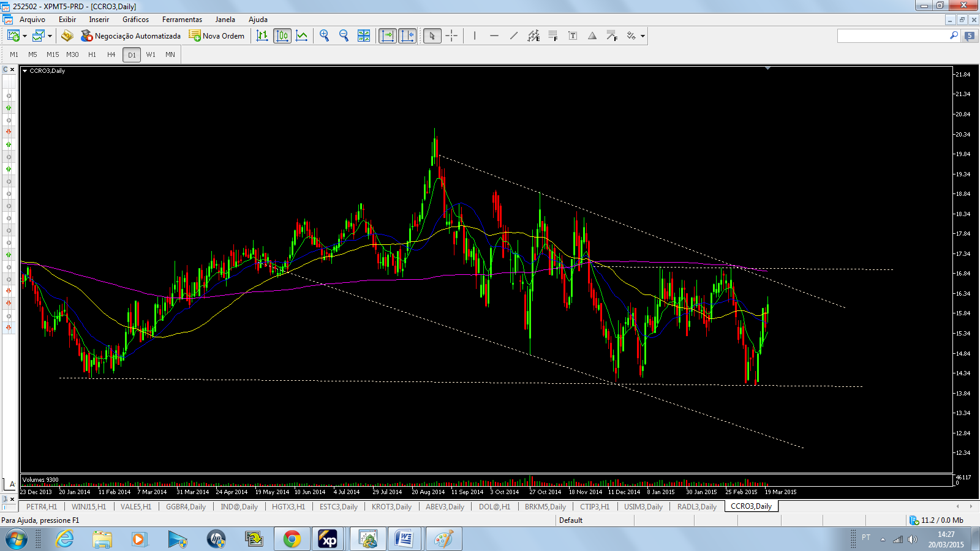This screenshot has height=551, width=980.
Task: Open the market watch coins icon
Action: pos(67,36)
